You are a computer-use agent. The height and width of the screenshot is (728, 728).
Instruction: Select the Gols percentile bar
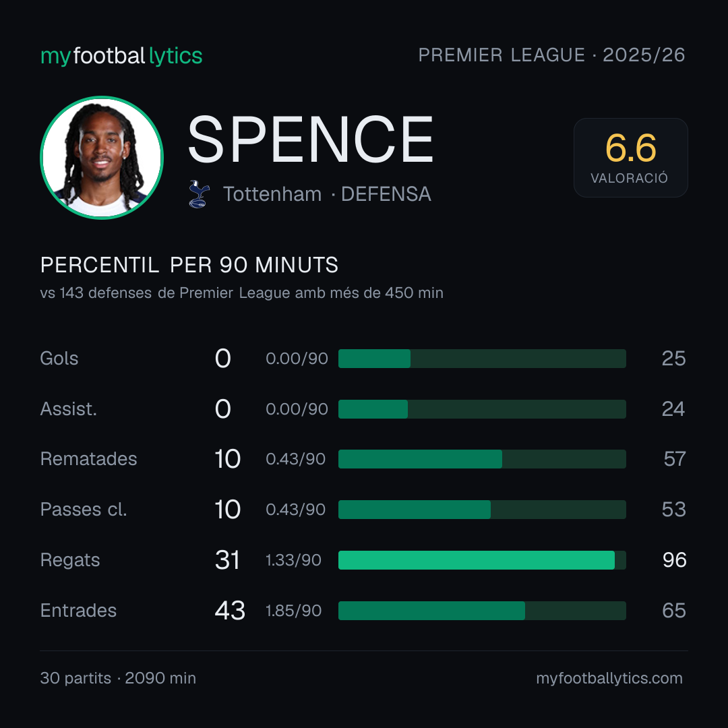coord(482,359)
